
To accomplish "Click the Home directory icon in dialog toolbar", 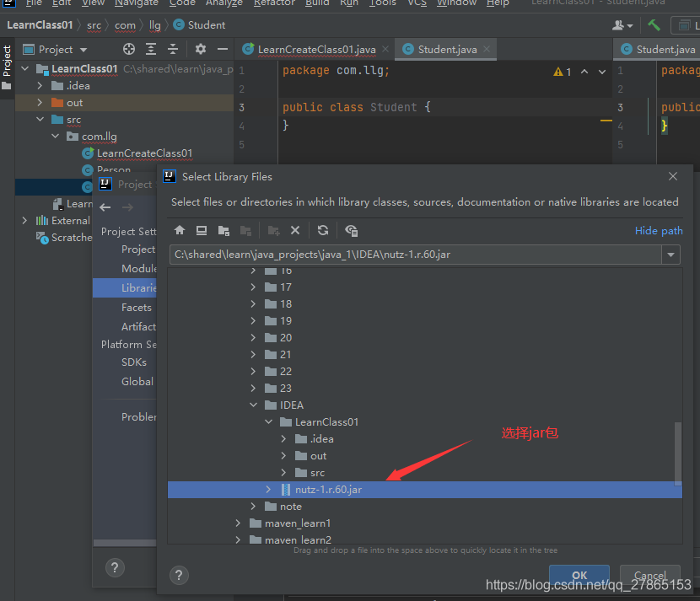I will [180, 230].
